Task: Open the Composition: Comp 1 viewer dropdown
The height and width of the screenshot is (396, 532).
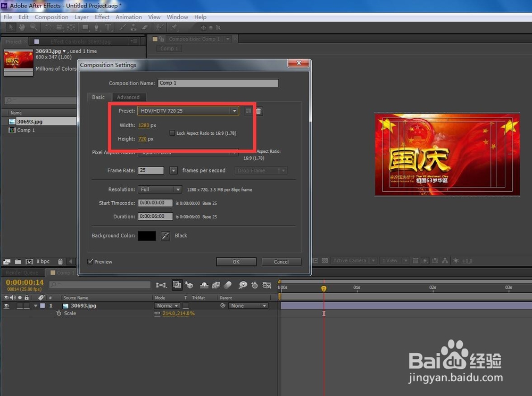Action: [228, 39]
